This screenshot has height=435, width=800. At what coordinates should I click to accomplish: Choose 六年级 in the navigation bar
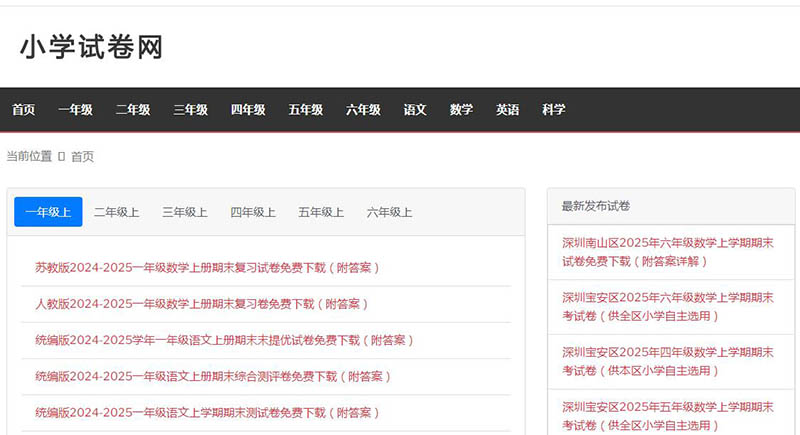point(363,110)
